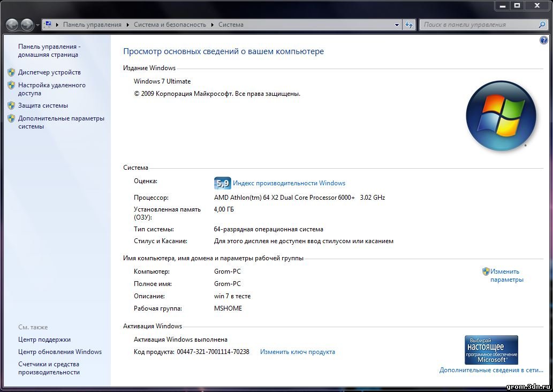Click shield icon beside Дополнительные параметры системы
553x392 pixels.
point(11,118)
